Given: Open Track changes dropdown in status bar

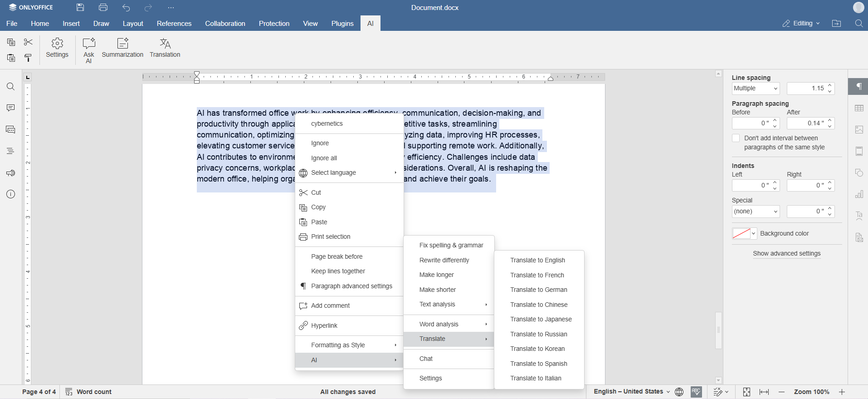Looking at the screenshot, I should 721,392.
